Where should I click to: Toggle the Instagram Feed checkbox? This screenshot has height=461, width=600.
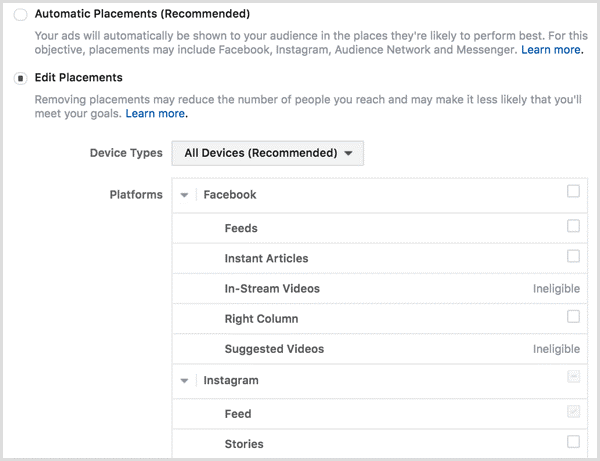[573, 411]
